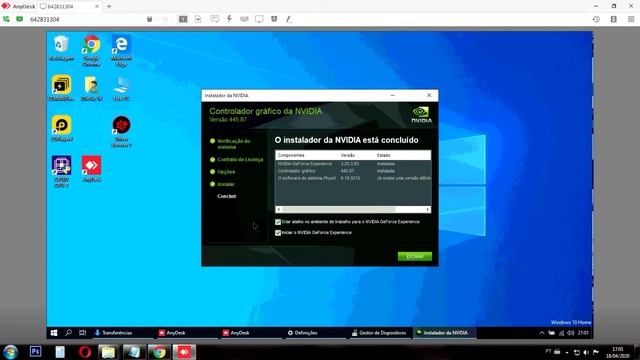Click the right arrow of component list scrollbar

[x=427, y=209]
